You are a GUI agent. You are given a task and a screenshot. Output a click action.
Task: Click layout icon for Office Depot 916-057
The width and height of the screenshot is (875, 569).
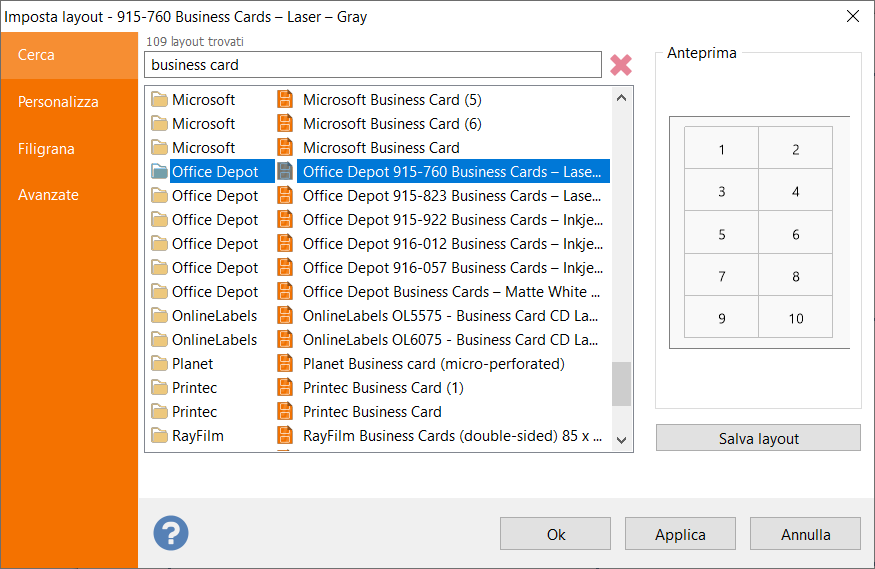pos(285,267)
